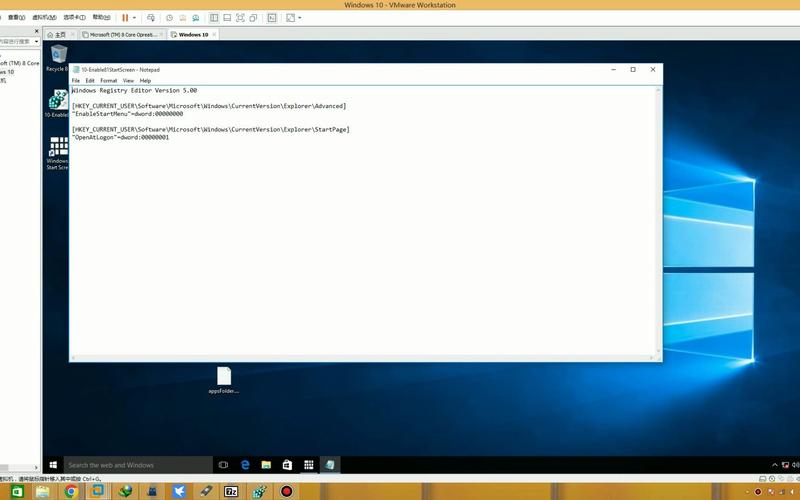Revert to the previous snapshot
The image size is (800, 500).
(x=183, y=17)
